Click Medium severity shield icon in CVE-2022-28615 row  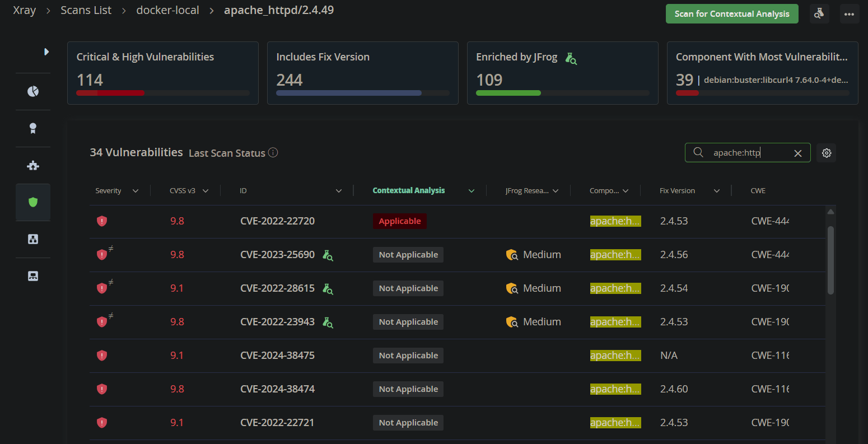pos(512,289)
